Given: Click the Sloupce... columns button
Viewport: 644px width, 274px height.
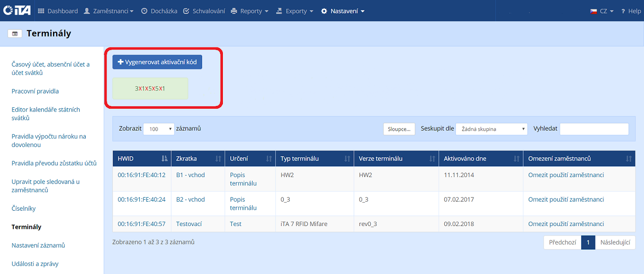Looking at the screenshot, I should (399, 129).
